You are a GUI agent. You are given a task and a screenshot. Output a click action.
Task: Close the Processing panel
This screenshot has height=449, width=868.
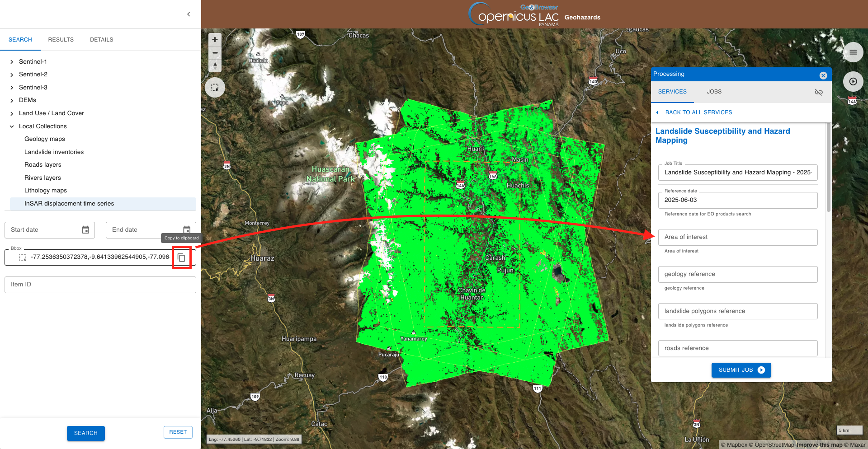pos(823,75)
